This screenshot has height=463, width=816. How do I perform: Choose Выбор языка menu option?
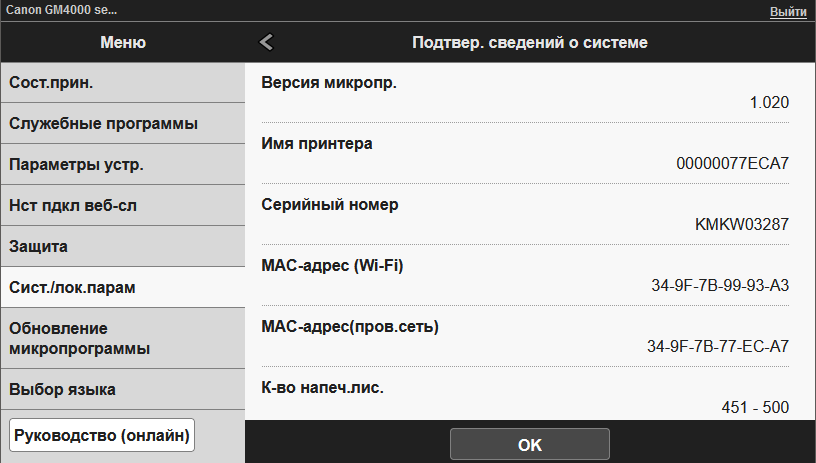pyautogui.click(x=122, y=389)
